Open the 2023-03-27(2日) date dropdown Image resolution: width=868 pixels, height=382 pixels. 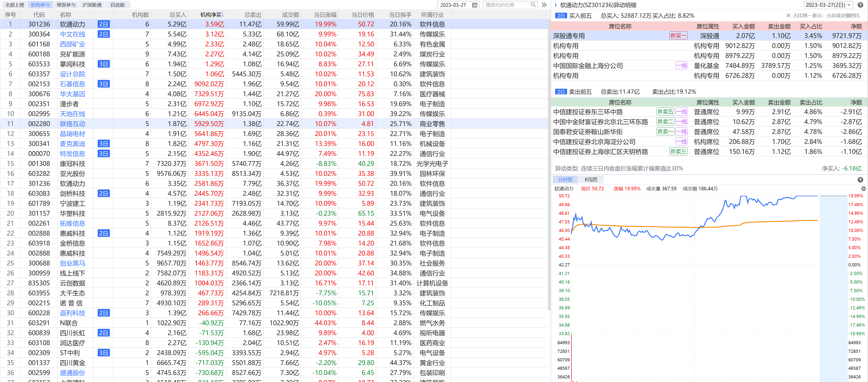(x=829, y=5)
